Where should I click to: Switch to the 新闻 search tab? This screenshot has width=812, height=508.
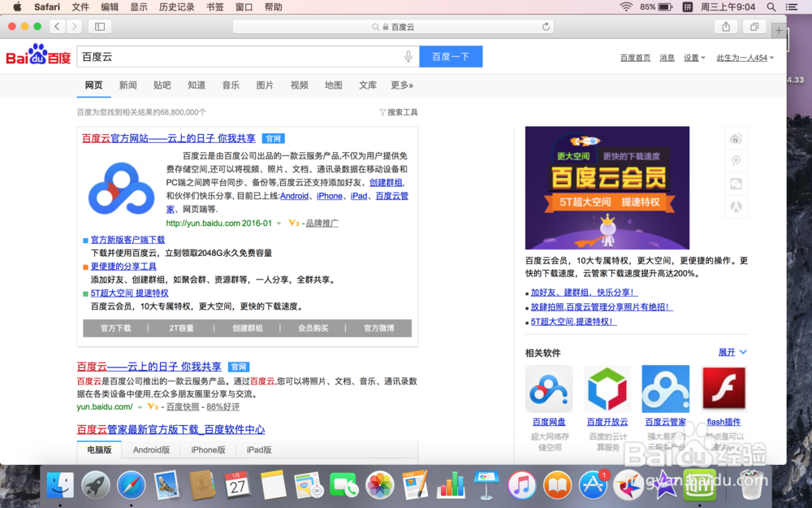coord(127,85)
